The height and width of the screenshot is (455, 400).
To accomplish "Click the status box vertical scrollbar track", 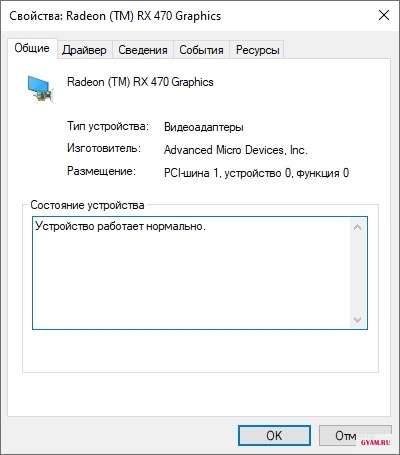I will click(357, 273).
